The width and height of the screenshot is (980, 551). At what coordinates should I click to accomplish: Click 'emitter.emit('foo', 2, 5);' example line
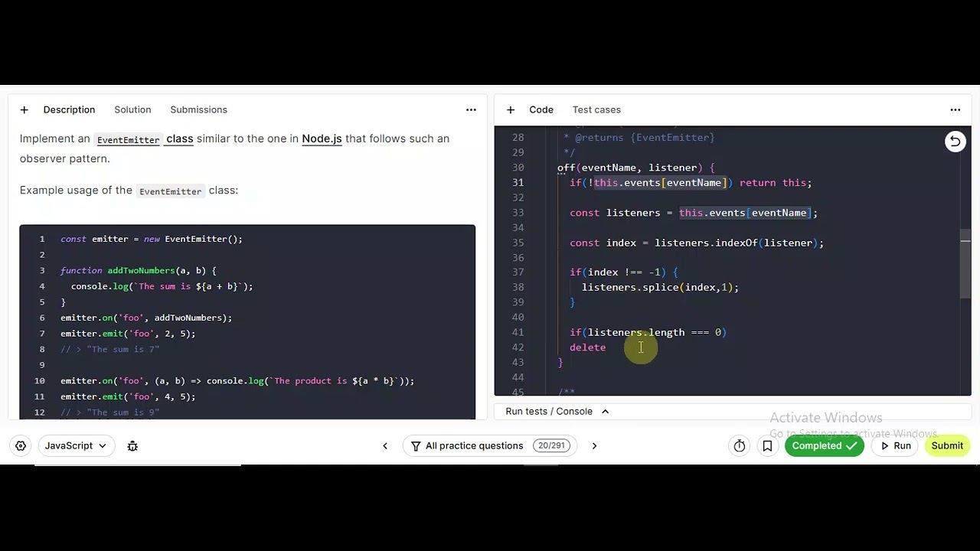[128, 334]
